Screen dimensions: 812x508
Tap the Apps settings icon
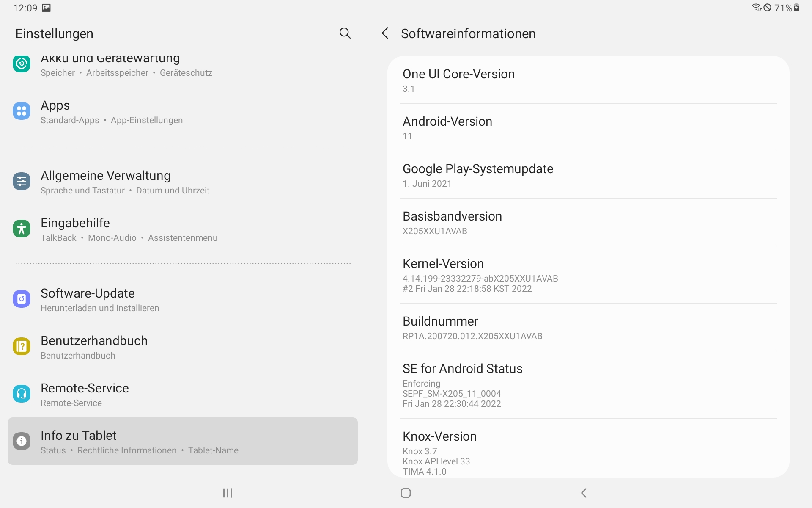pyautogui.click(x=22, y=111)
